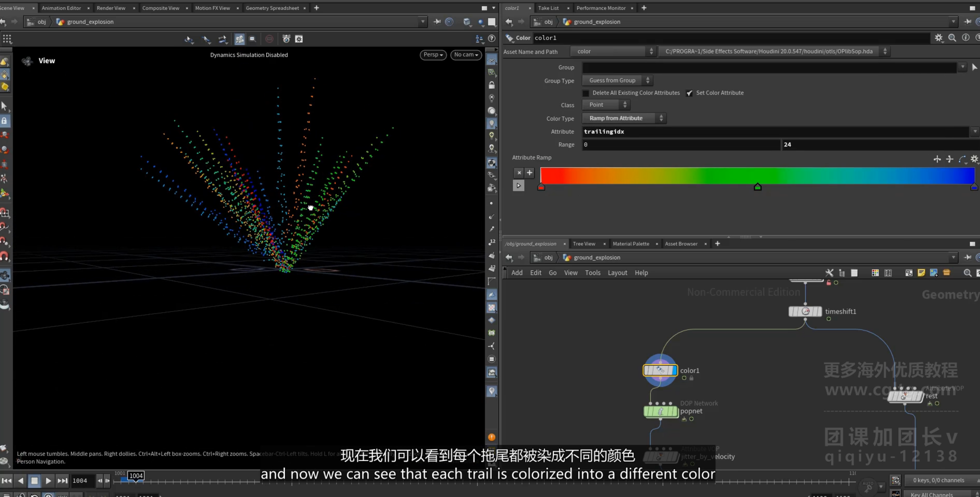
Task: Click the pin icon next to viewport path
Action: 437,22
